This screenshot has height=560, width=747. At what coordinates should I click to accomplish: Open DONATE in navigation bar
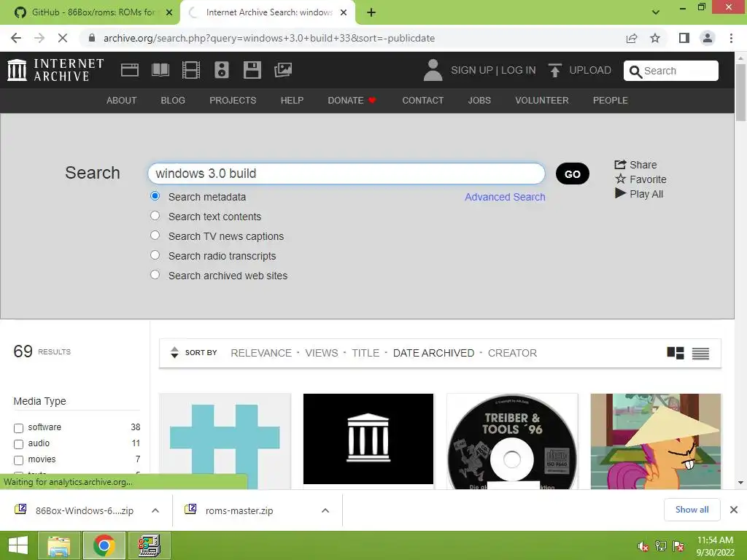352,101
